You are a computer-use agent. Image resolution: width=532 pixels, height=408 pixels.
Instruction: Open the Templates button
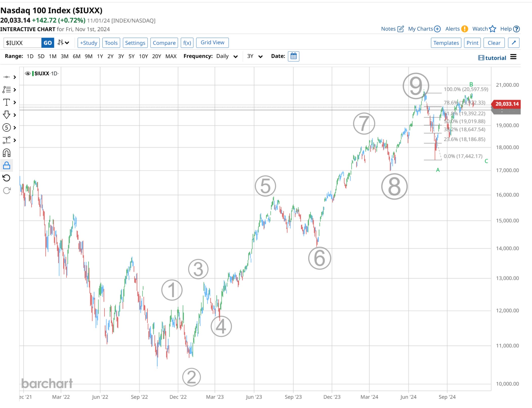446,43
